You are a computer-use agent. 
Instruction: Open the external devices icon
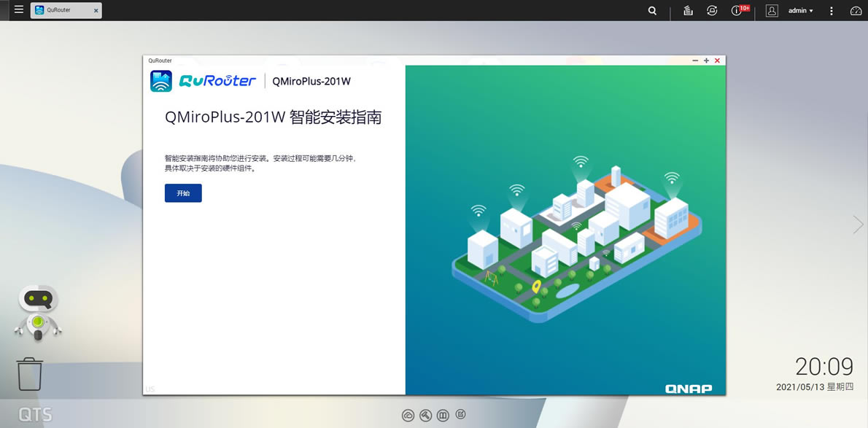(713, 10)
